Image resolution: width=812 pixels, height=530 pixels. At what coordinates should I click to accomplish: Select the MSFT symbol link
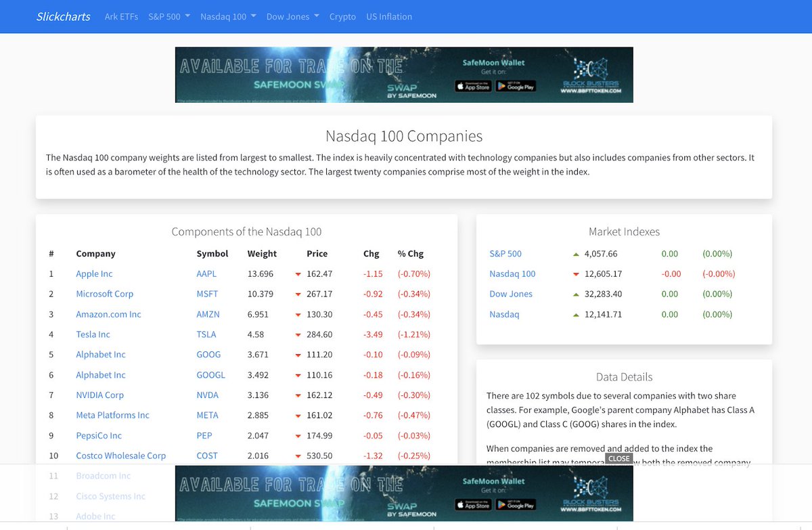[x=208, y=294]
